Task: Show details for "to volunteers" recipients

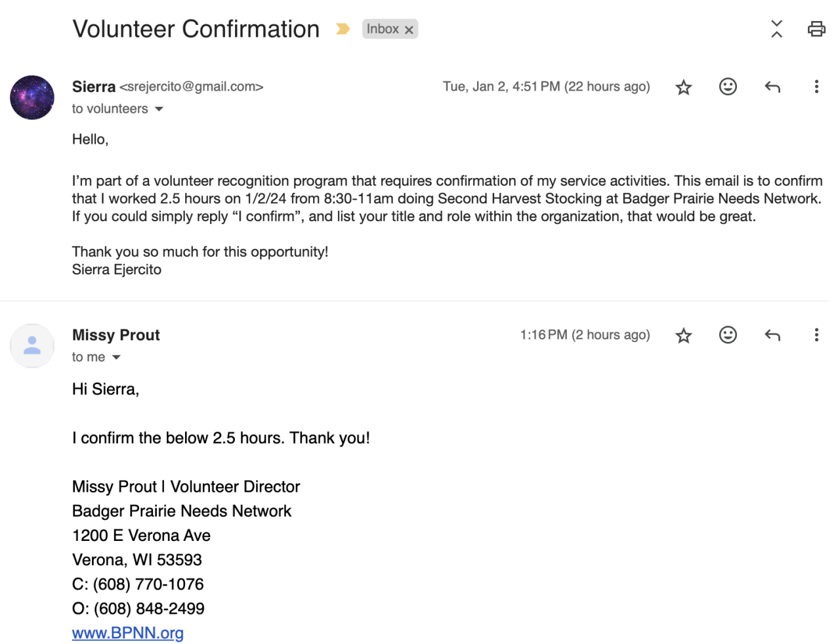Action: (x=159, y=109)
